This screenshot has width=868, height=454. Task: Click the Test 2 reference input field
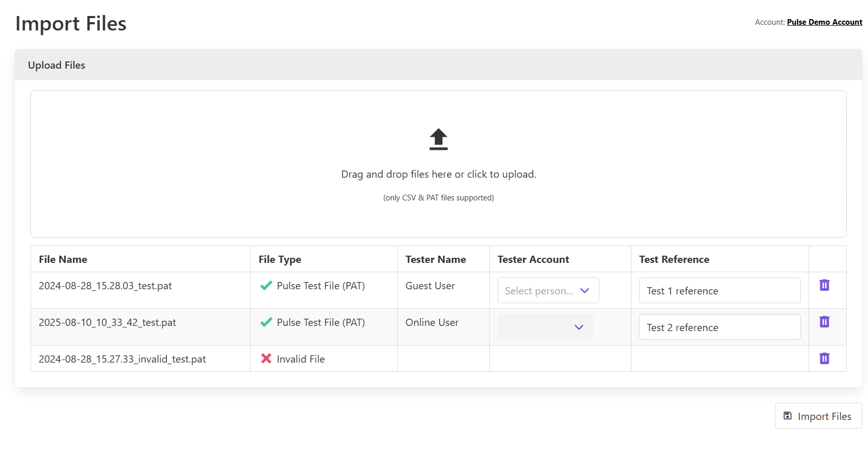tap(719, 327)
